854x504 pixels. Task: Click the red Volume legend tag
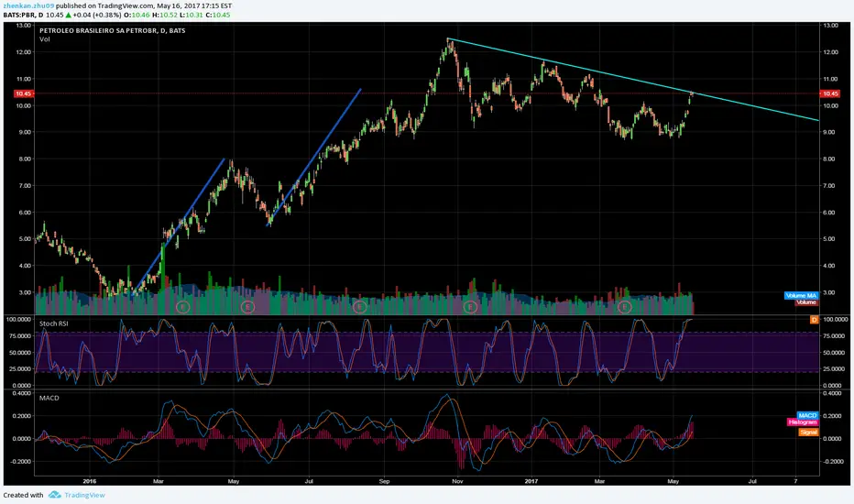806,301
